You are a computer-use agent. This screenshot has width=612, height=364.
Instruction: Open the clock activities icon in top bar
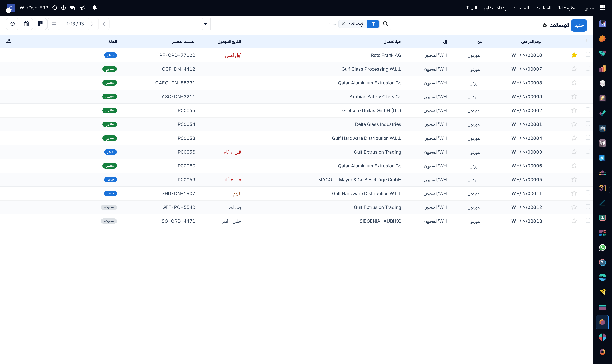click(55, 8)
